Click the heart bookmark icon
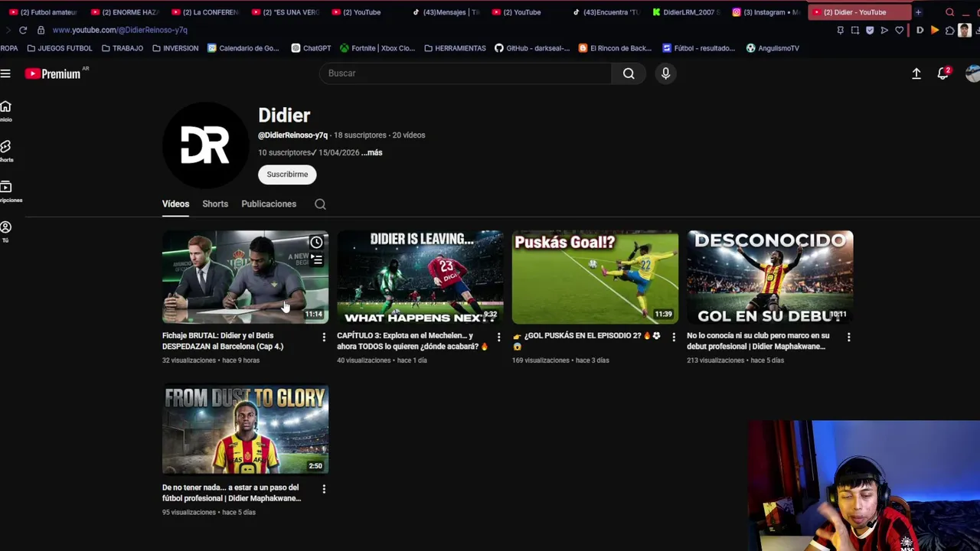The image size is (980, 551). click(900, 31)
